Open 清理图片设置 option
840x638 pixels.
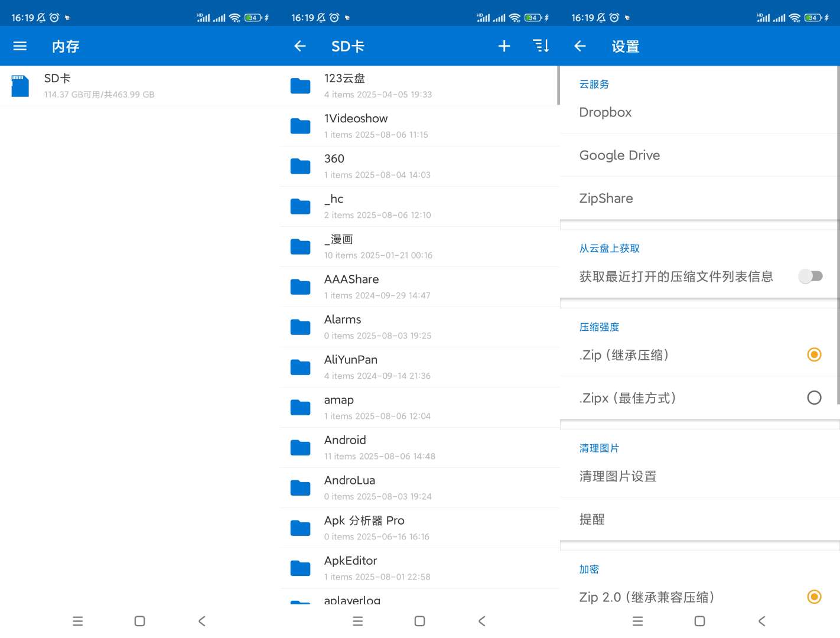[618, 476]
